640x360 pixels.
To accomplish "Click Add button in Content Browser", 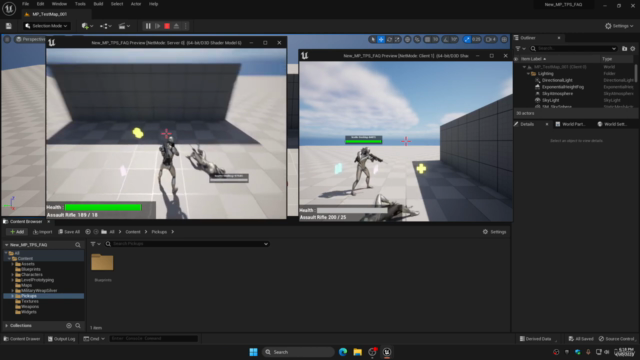I will tap(17, 232).
